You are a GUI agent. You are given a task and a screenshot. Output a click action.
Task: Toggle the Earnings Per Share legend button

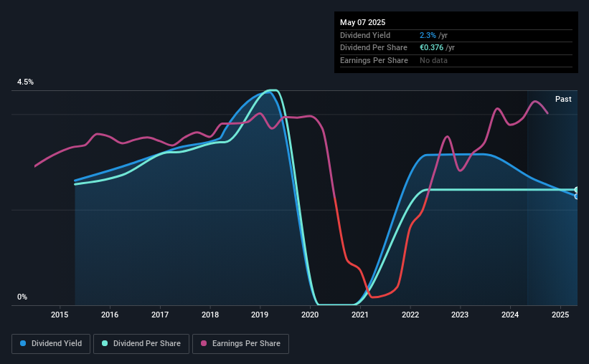[240, 344]
